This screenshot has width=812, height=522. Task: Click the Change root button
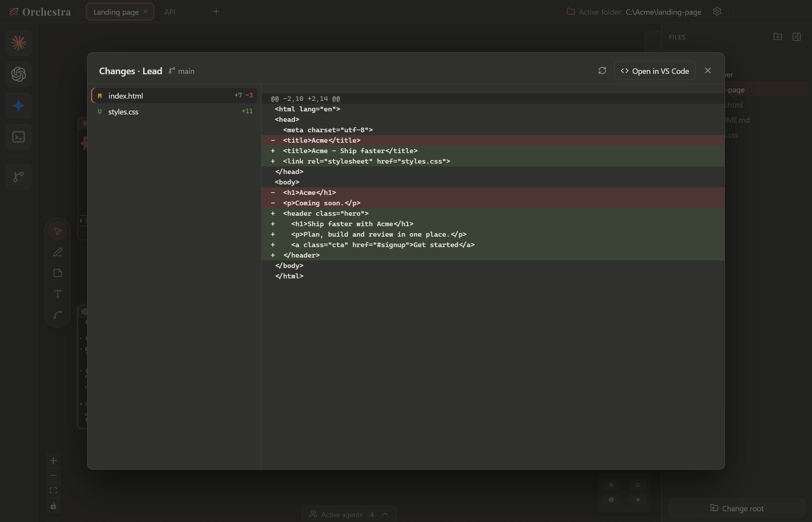[737, 508]
